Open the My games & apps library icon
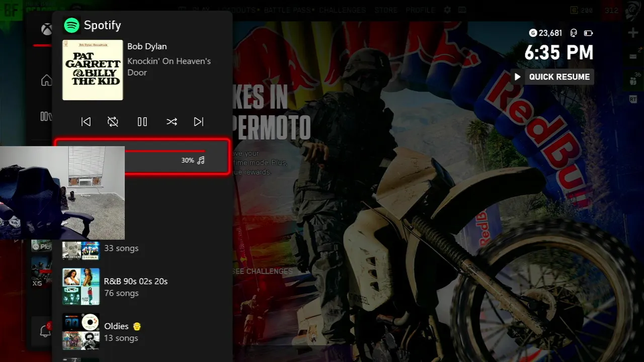This screenshot has width=644, height=362. click(46, 117)
